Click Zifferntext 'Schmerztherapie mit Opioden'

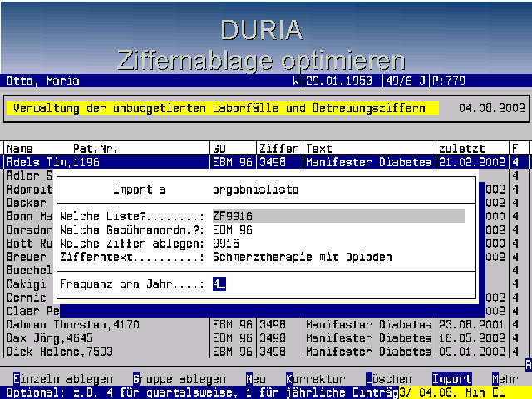(303, 257)
